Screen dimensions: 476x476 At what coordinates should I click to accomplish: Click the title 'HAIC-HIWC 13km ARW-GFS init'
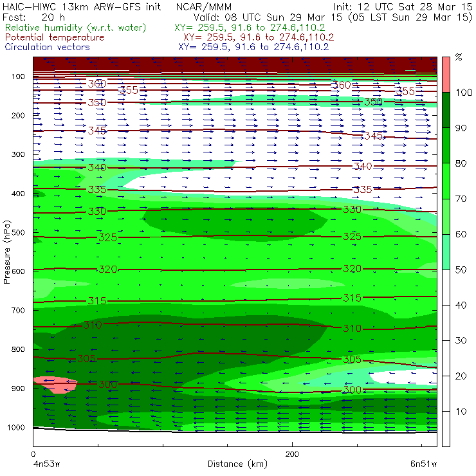tap(82, 7)
